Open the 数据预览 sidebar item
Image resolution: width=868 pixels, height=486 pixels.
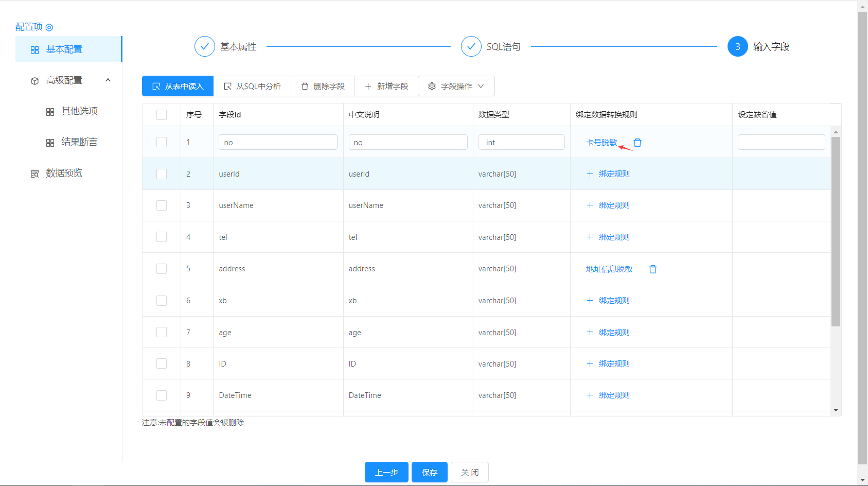tap(64, 173)
